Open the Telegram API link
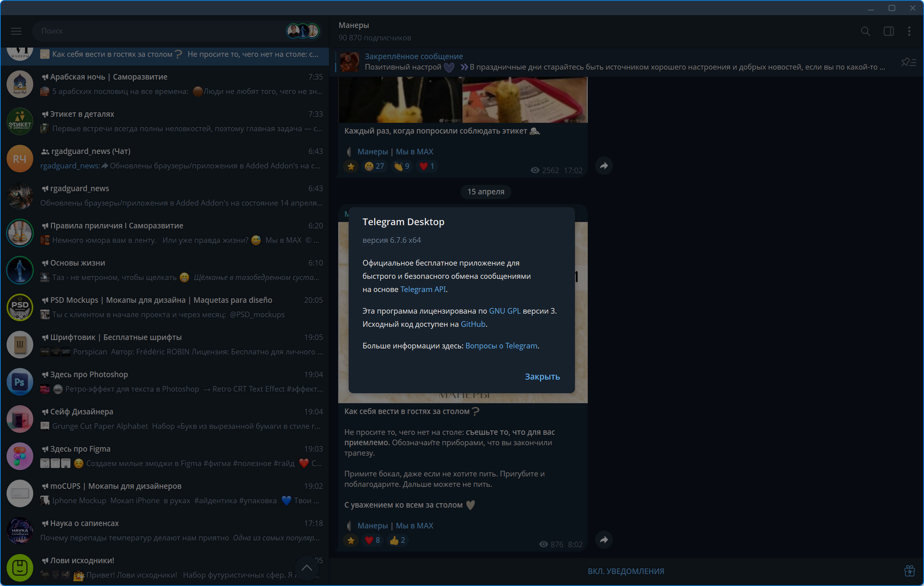Viewport: 924px width, 586px height. coord(423,289)
